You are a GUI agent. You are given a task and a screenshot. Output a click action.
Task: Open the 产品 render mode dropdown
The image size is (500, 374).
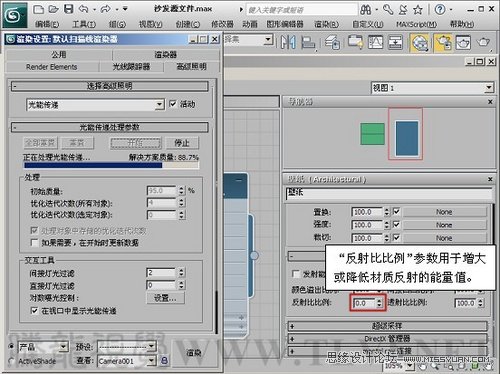click(x=43, y=347)
